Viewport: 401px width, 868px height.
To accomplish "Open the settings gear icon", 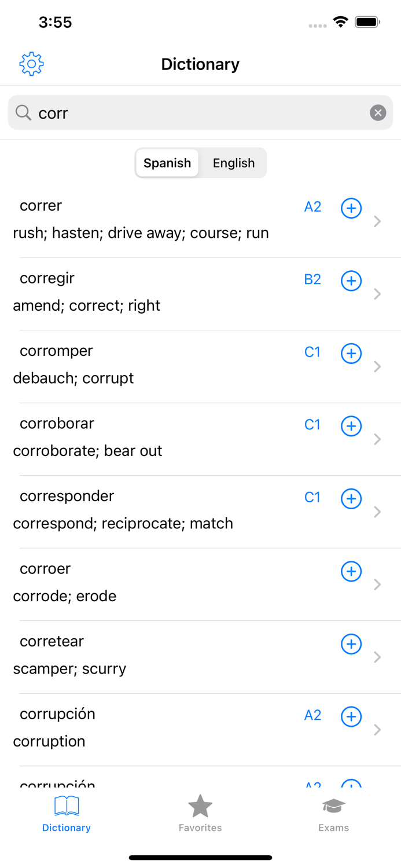I will pos(31,64).
